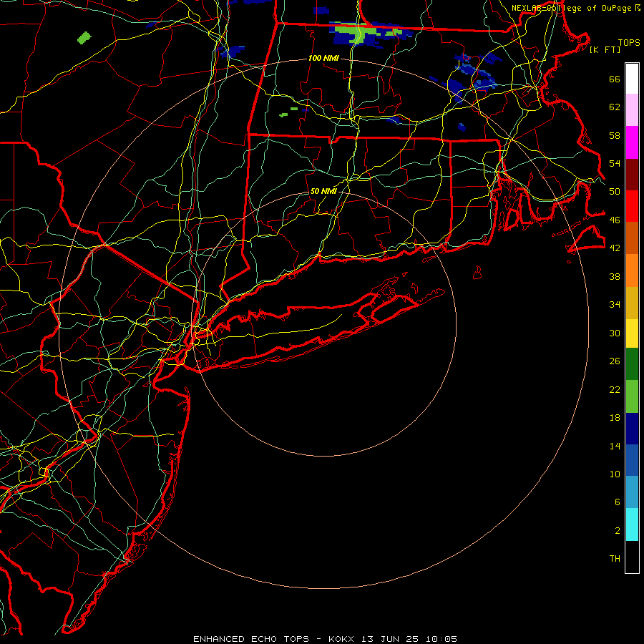Click the "TOPS" legend heading
This screenshot has width=644, height=644.
(629, 43)
